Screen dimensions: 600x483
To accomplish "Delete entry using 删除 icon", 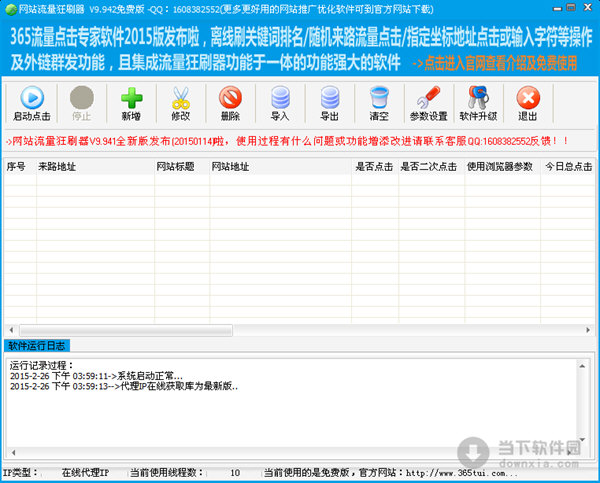I will coord(230,104).
